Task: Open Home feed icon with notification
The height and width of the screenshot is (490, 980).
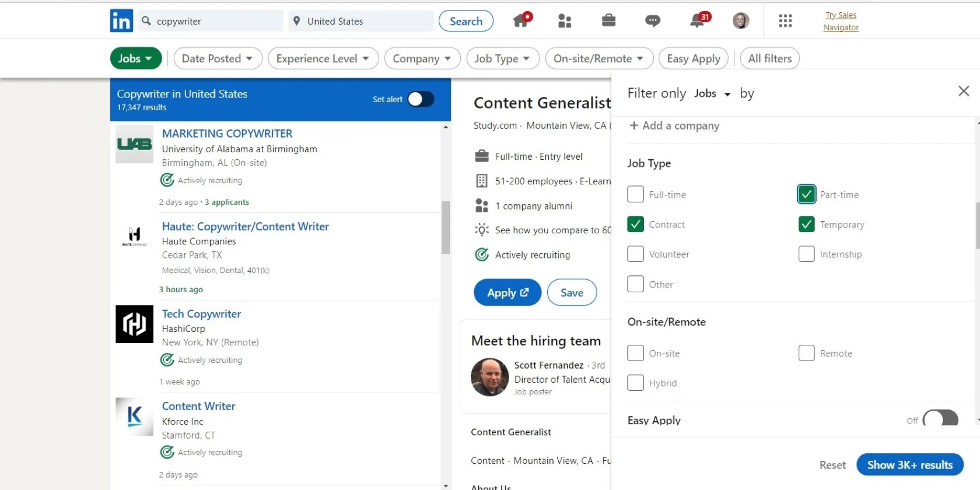Action: point(521,20)
